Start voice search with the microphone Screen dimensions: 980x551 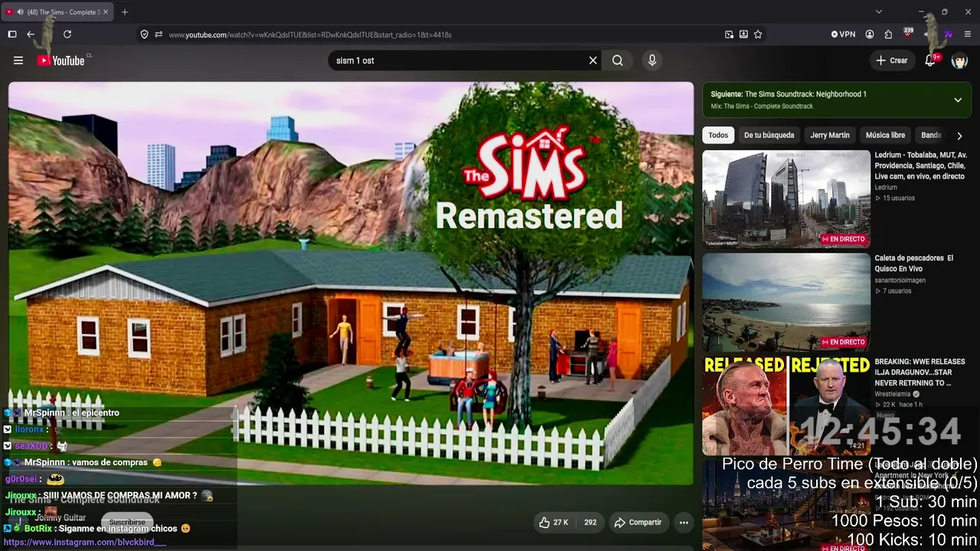point(652,60)
